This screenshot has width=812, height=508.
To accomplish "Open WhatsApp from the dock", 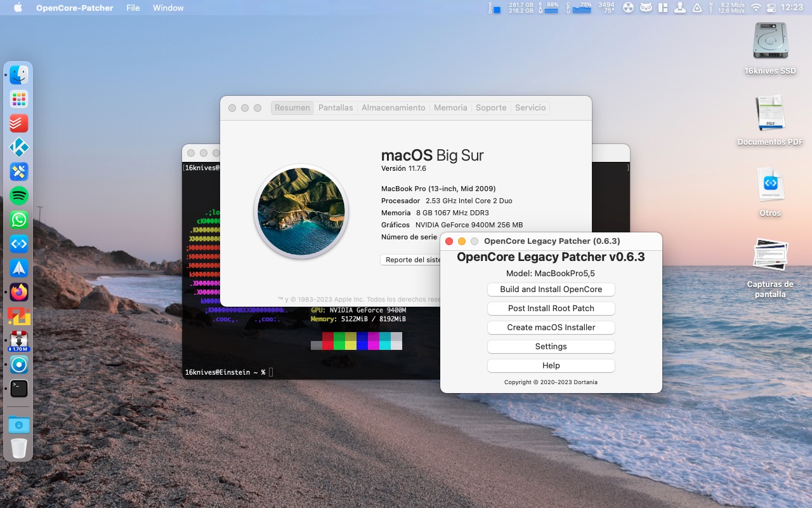I will pos(19,220).
